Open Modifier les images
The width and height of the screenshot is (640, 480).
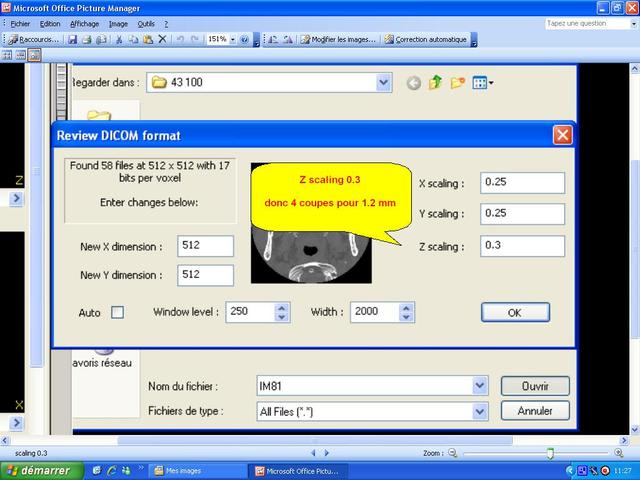[338, 40]
